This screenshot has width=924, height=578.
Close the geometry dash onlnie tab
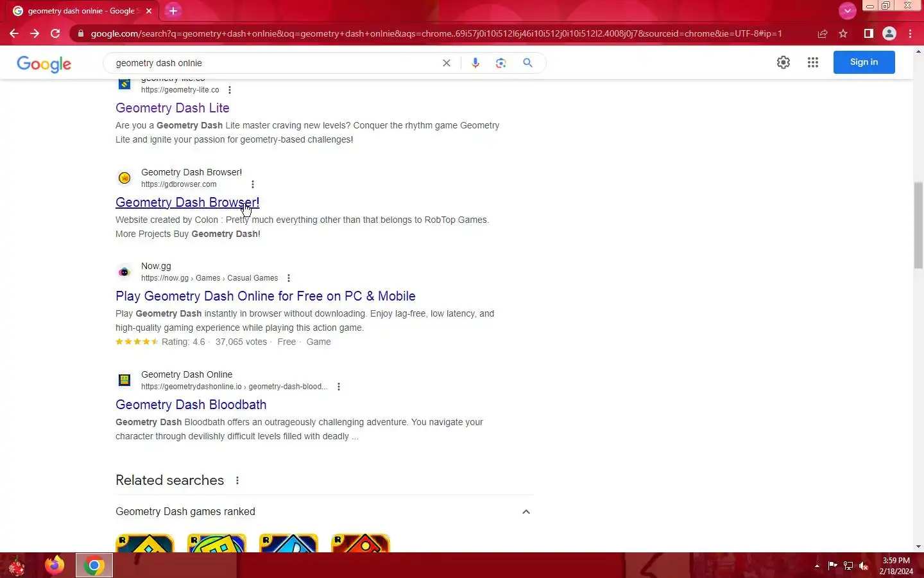[149, 11]
